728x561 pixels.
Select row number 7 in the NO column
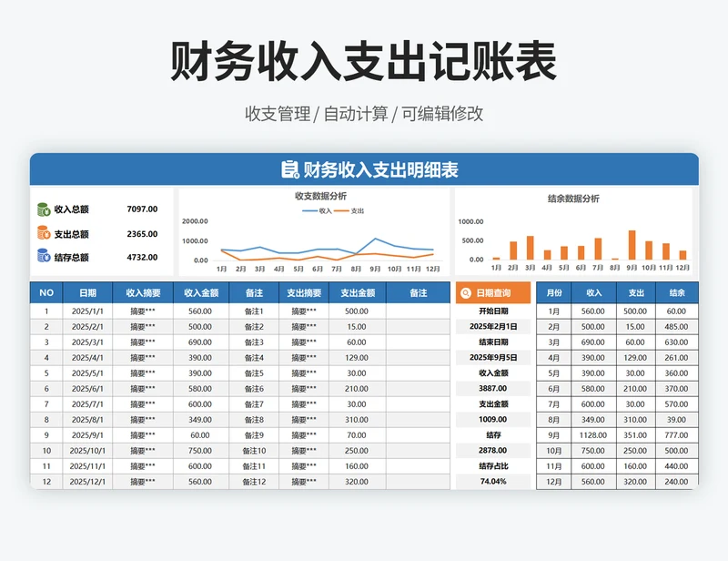[x=46, y=404]
